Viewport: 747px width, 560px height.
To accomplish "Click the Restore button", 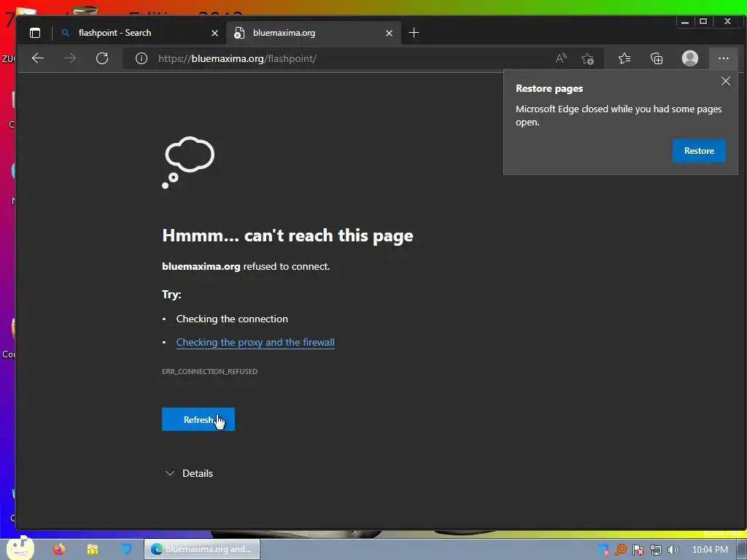I will 699,150.
